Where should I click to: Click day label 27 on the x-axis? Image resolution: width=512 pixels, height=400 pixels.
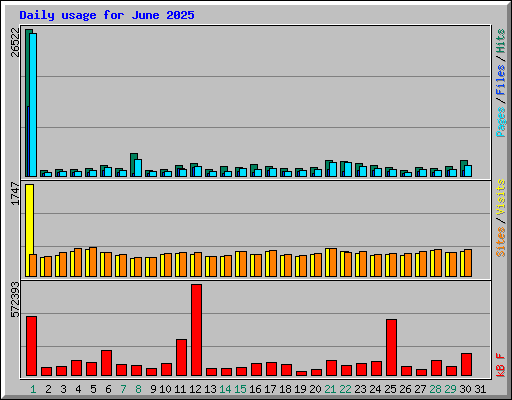click(420, 389)
